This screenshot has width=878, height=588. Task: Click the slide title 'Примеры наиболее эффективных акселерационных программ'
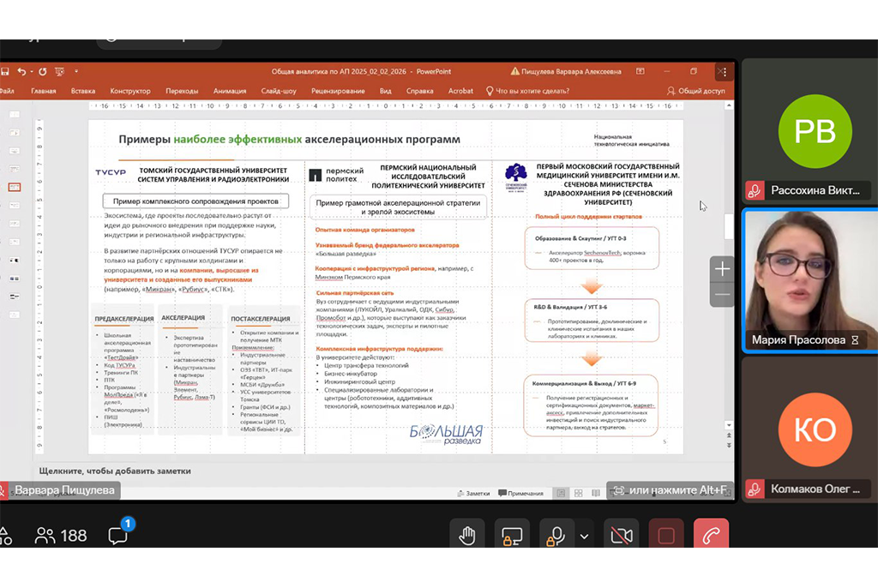click(x=289, y=140)
